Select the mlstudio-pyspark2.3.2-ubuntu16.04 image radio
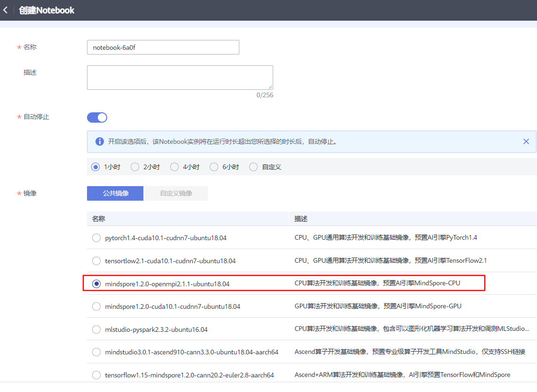The height and width of the screenshot is (392, 537). 96,329
